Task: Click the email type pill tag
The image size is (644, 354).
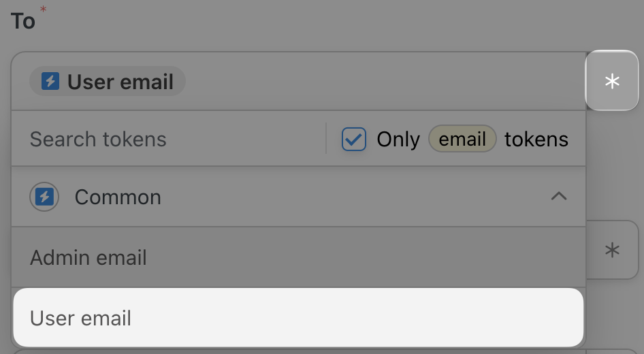Action: (x=462, y=139)
